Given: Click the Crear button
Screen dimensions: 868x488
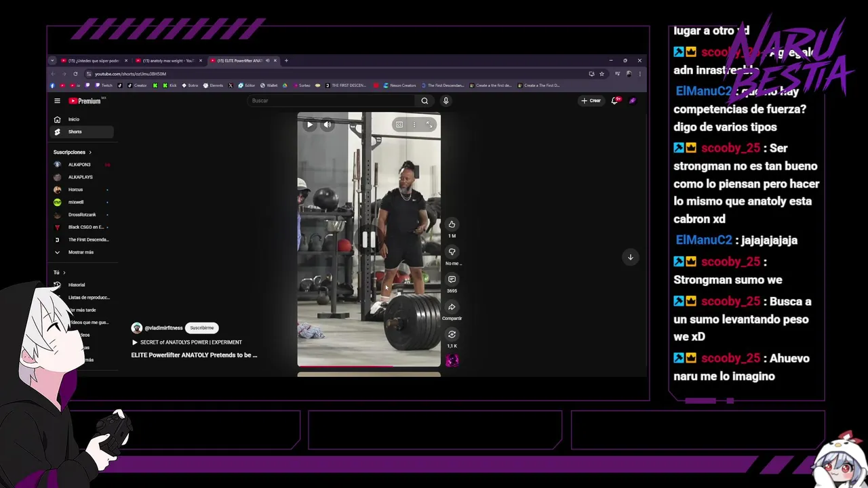Looking at the screenshot, I should click(591, 100).
